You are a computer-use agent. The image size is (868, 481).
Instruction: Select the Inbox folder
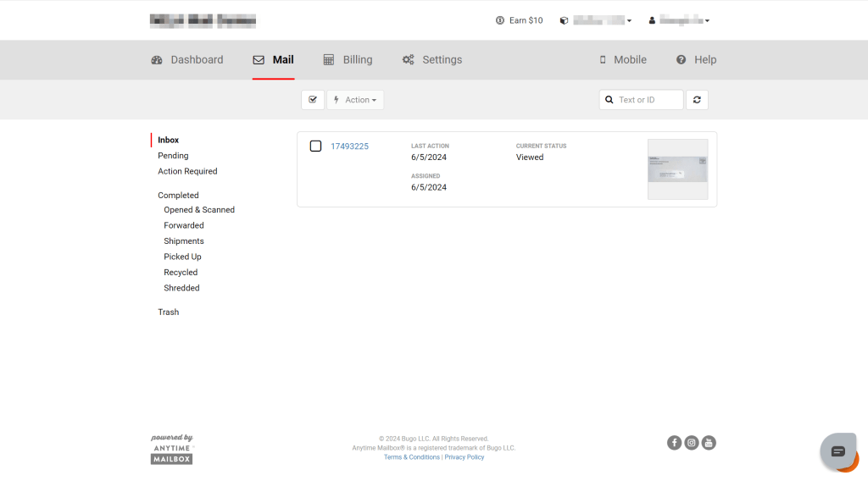click(169, 140)
